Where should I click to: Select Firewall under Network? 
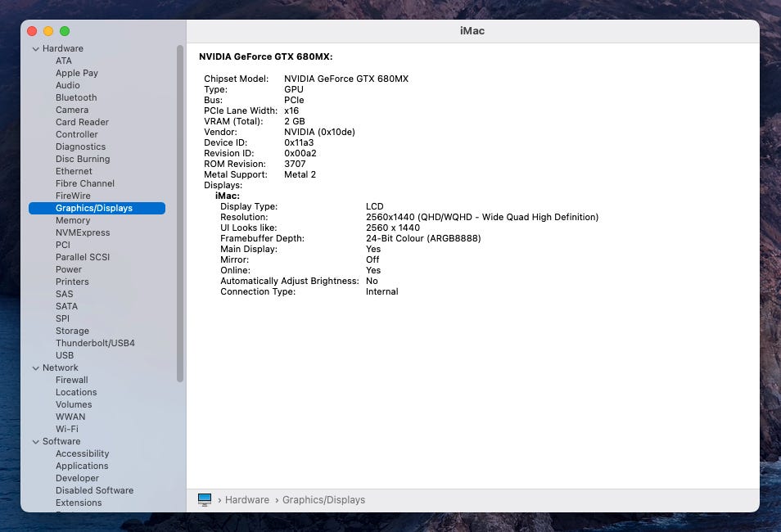point(71,380)
